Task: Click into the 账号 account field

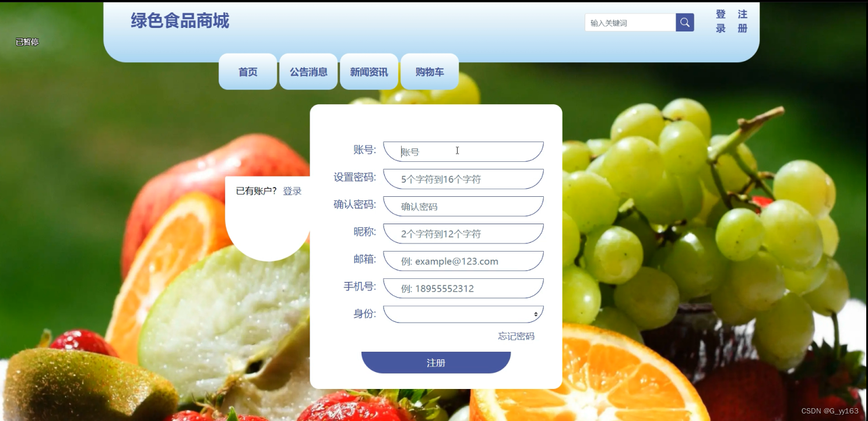Action: pyautogui.click(x=463, y=151)
